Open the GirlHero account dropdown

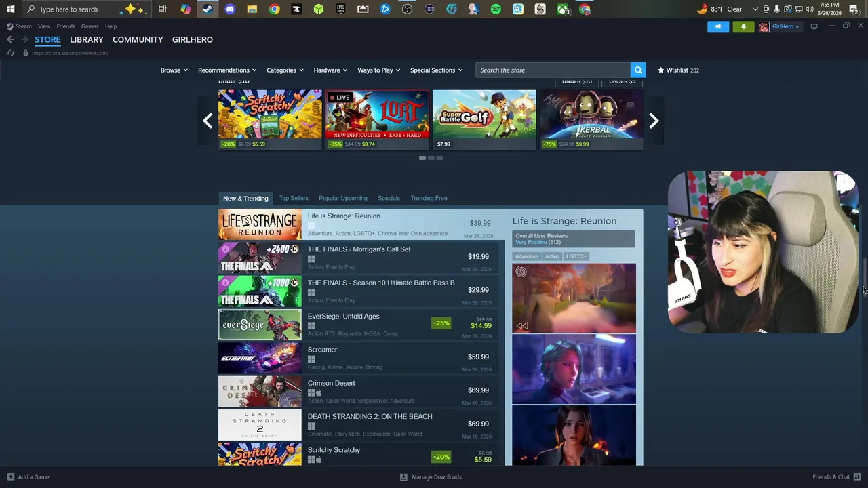pyautogui.click(x=785, y=26)
